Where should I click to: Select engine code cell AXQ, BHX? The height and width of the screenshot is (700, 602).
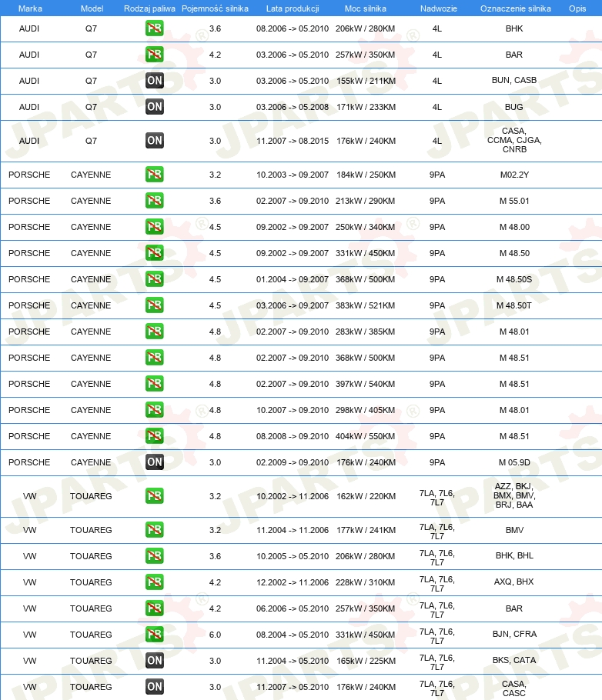[514, 582]
